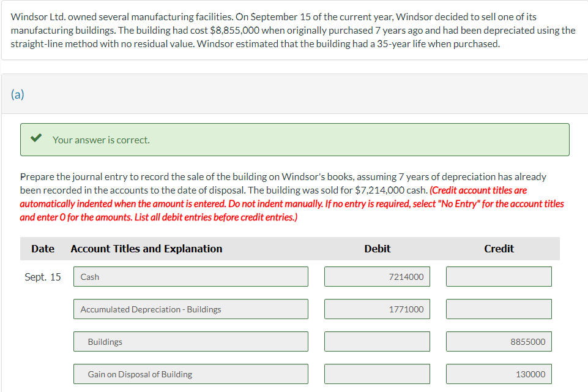Click the credit field showing 8855000
Screen dimensions: 588x392
tap(499, 342)
